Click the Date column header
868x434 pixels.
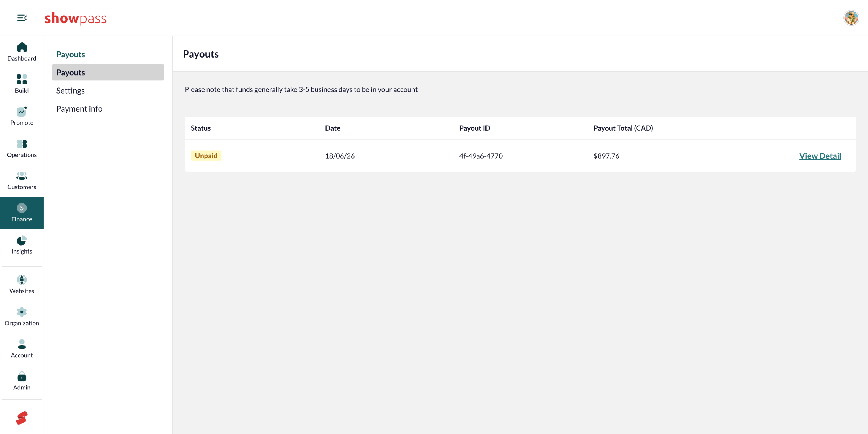(x=333, y=128)
